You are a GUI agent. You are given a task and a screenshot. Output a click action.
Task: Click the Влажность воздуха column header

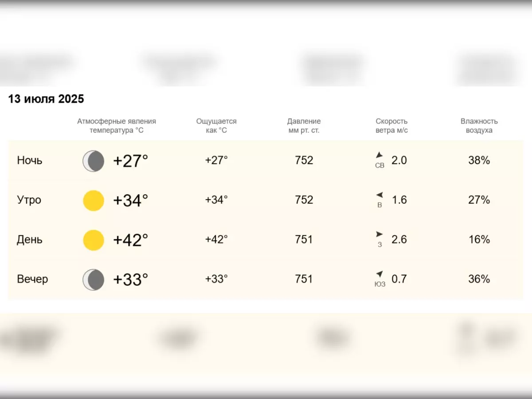pyautogui.click(x=479, y=126)
